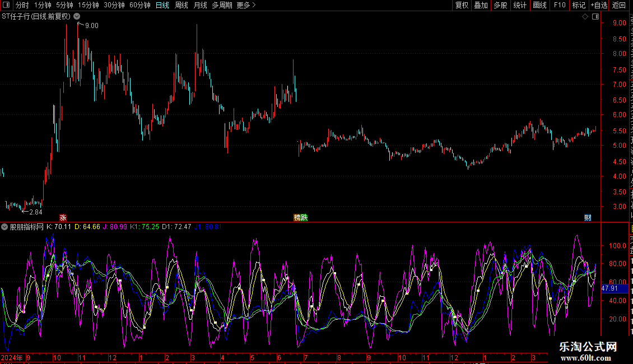Select the K1: 75.25 indicator value
Image resolution: width=633 pixels, height=364 pixels.
click(145, 227)
